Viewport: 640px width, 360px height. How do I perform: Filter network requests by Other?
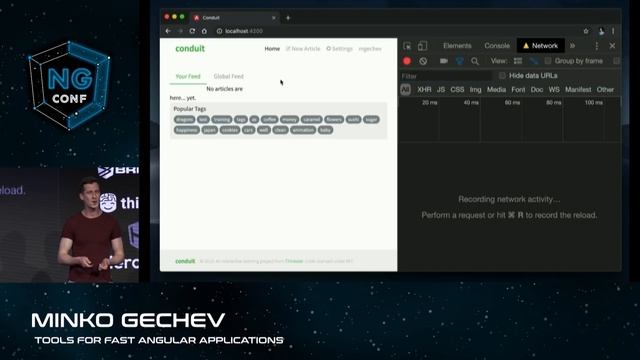605,89
